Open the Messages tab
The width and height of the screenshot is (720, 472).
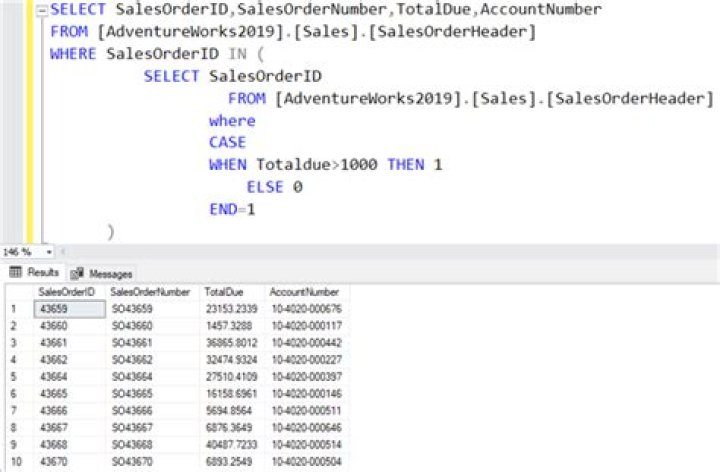110,273
